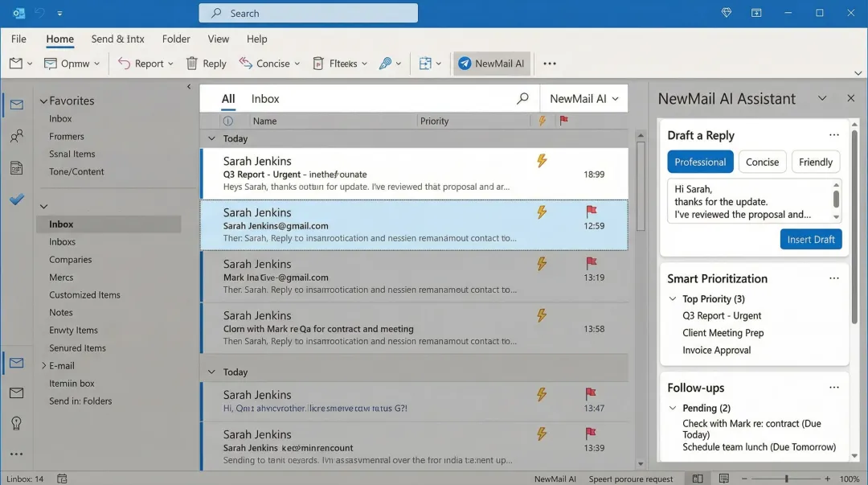868x485 pixels.
Task: Switch to the Inbox tab in the message list
Action: tap(265, 98)
